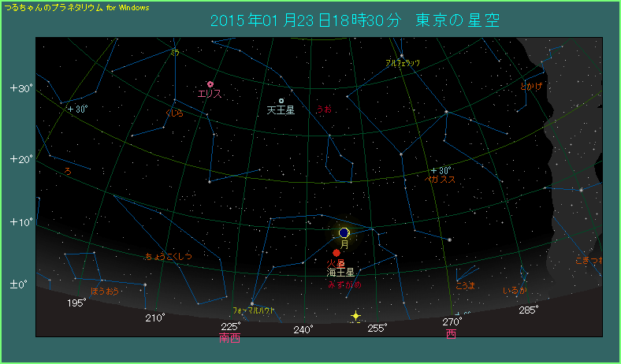Select the Fomalhaut star above its label
Viewport: 621px width, 364px height.
pyautogui.click(x=252, y=303)
